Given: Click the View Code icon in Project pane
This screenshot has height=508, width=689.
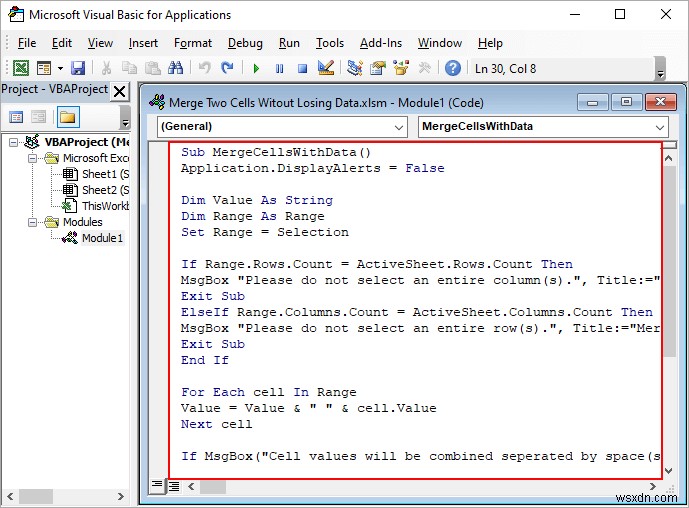Looking at the screenshot, I should pyautogui.click(x=16, y=117).
